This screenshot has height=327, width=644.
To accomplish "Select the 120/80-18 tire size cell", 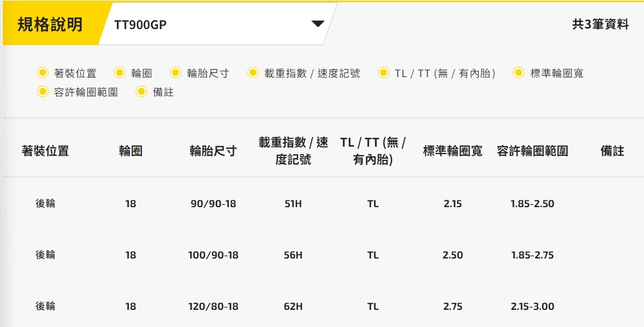I will point(213,306).
